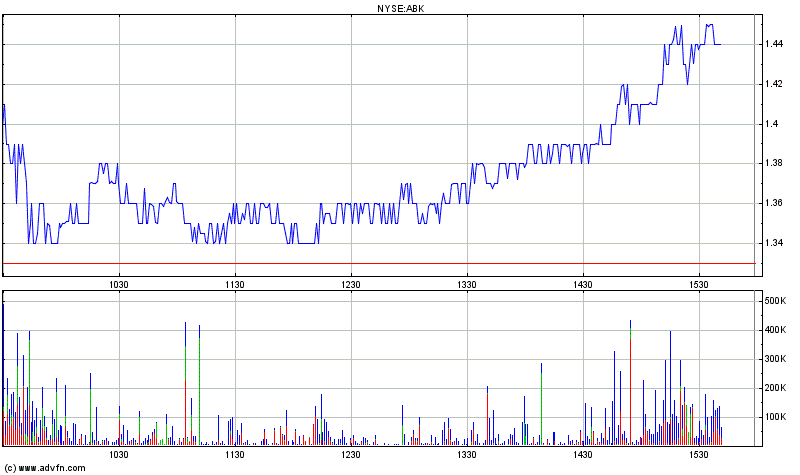Click the 1230 time label under price chart

(x=351, y=285)
